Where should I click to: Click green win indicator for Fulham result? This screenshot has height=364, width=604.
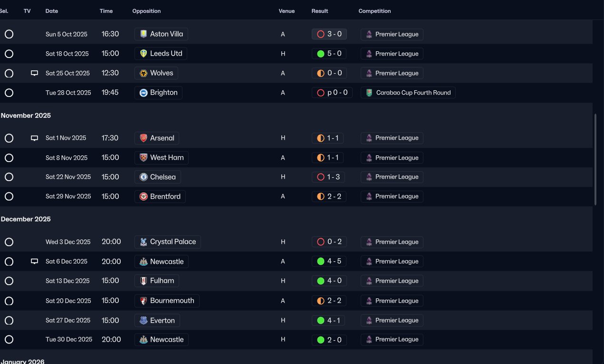pos(321,281)
